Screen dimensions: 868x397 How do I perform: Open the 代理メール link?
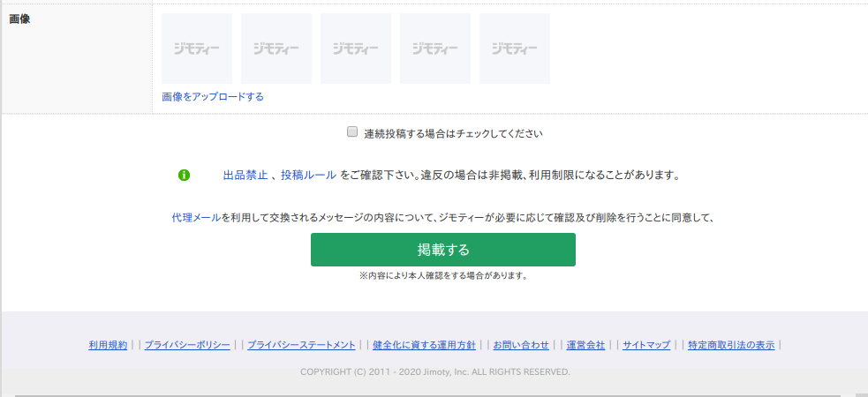tap(196, 217)
